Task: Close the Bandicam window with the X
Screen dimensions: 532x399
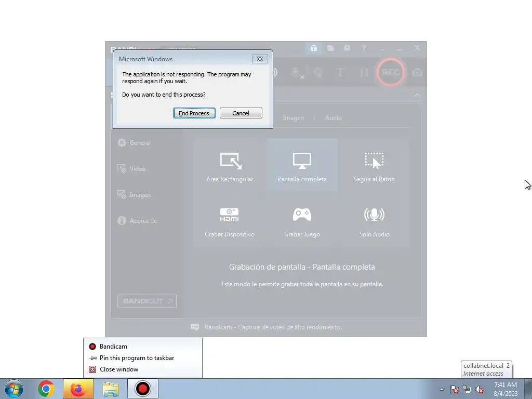Action: point(417,48)
